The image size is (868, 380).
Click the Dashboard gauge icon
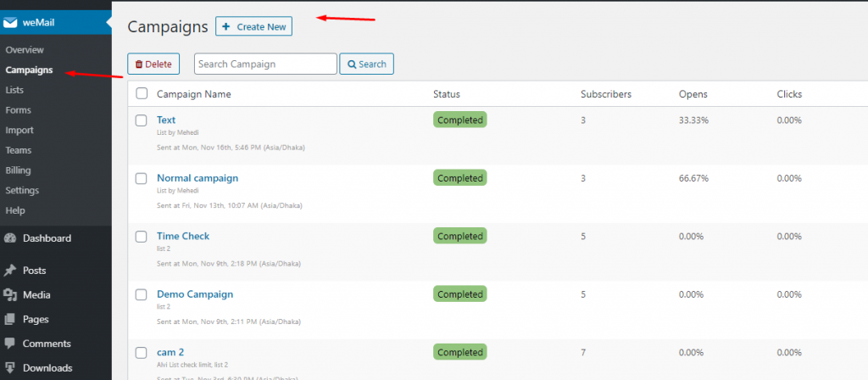(x=10, y=238)
